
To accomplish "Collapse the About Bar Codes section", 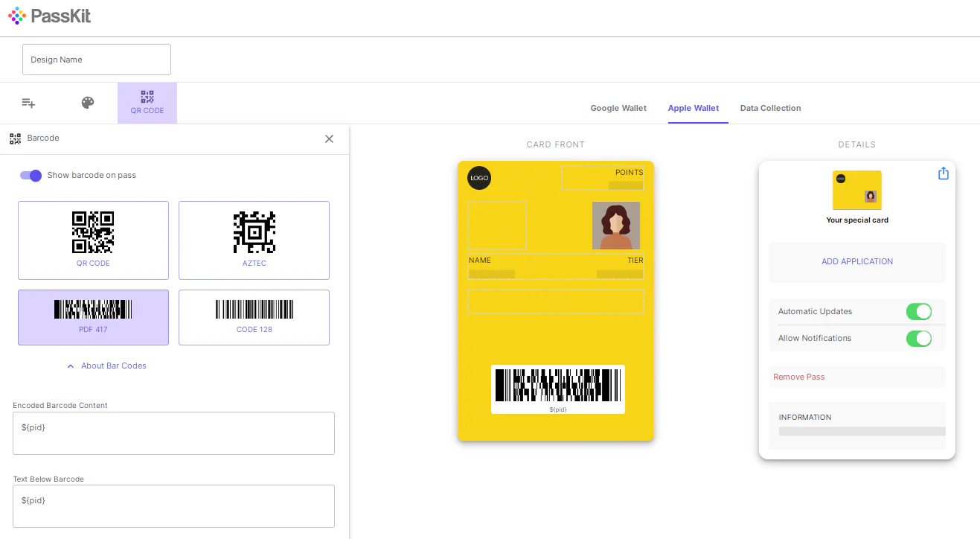I will (106, 366).
